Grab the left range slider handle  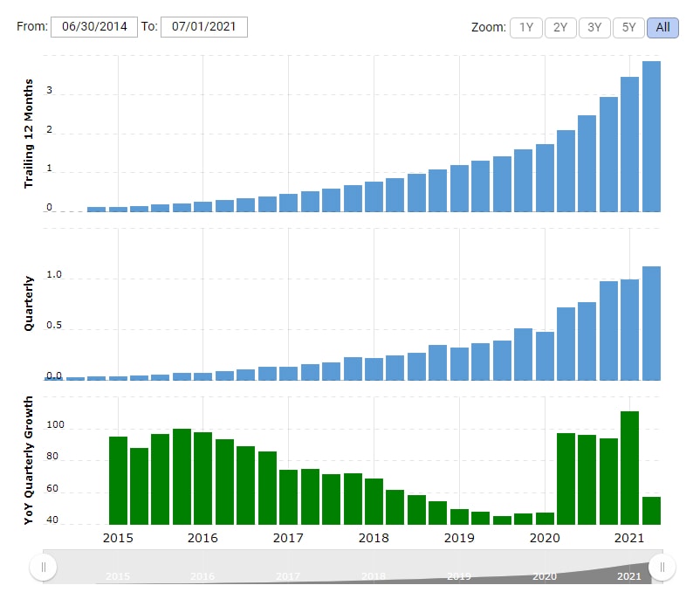point(44,568)
